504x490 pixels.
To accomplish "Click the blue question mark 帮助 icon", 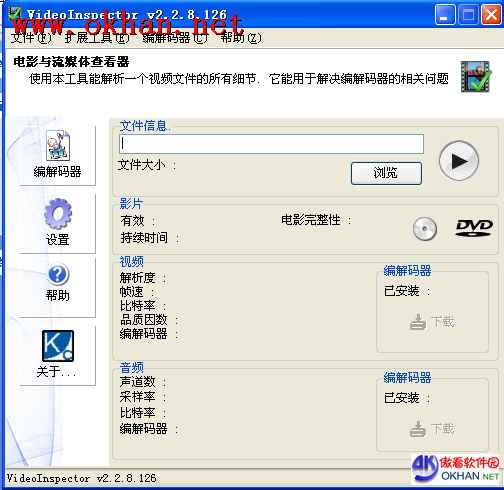I will 59,274.
